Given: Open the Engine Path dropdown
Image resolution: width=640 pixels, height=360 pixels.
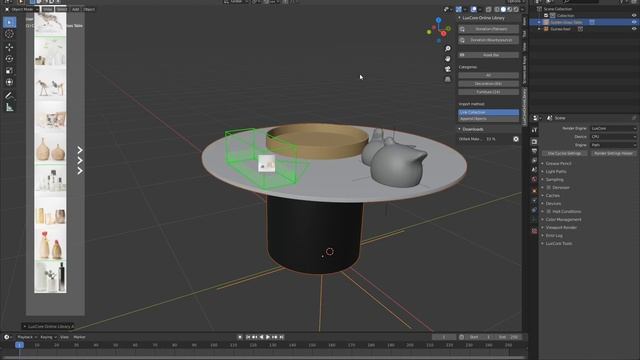Looking at the screenshot, I should coord(613,145).
